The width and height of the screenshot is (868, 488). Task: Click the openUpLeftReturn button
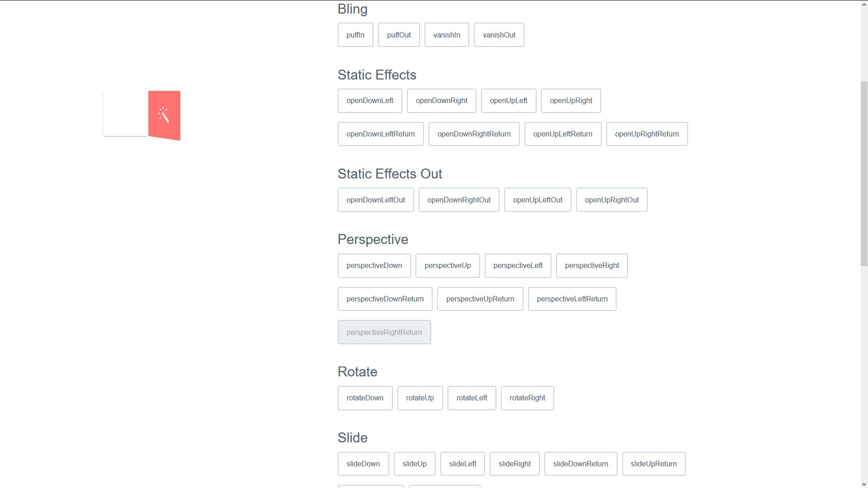(563, 134)
